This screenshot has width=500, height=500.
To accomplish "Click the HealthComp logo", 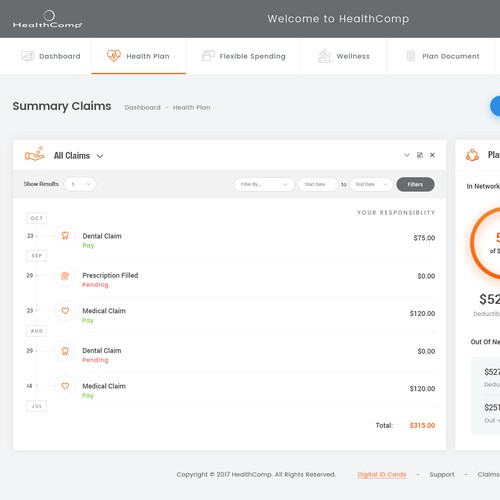I will (x=47, y=19).
